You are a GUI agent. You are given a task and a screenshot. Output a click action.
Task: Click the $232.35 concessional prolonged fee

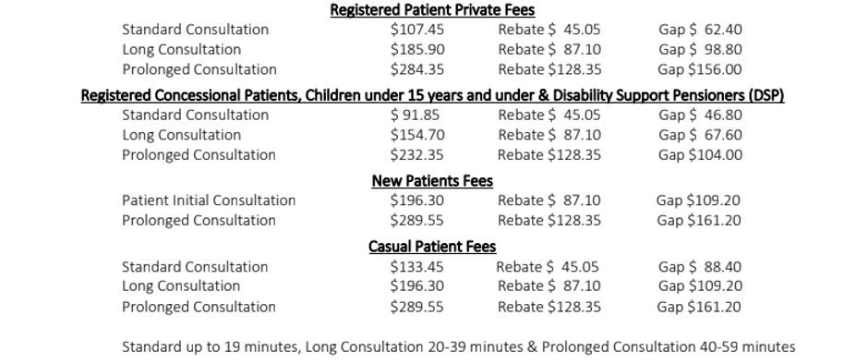point(416,154)
